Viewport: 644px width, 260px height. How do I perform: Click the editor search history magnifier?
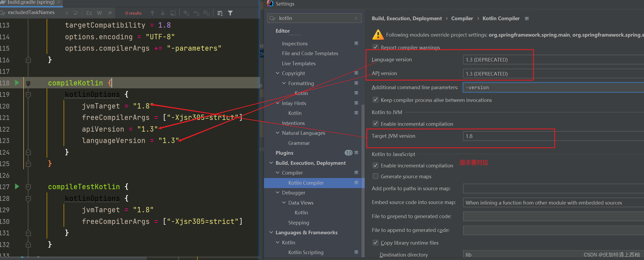[x=3, y=13]
